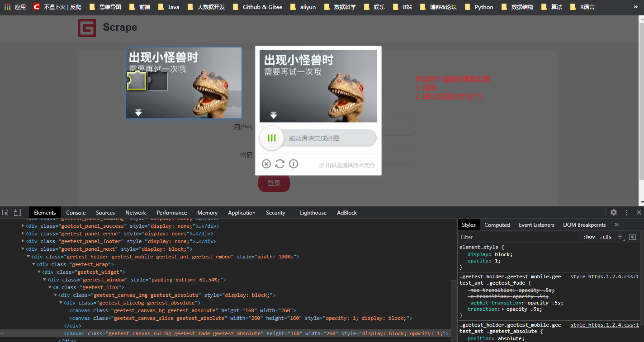644x342 pixels.
Task: Show hidden bookmarks via overflow chevron
Action: [x=635, y=7]
